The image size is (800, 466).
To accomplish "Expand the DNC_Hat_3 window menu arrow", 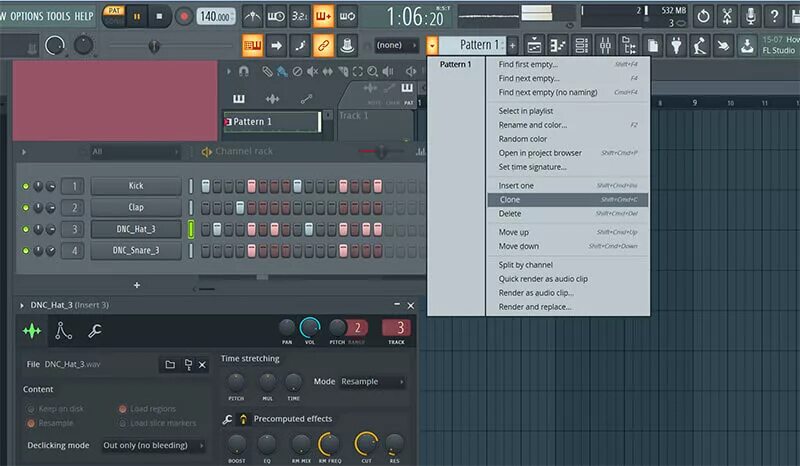I will point(22,305).
